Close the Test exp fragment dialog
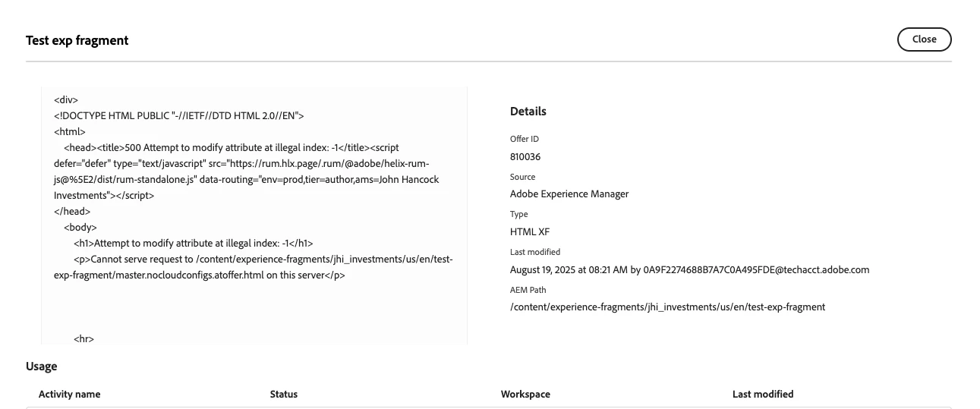980x409 pixels. point(924,39)
